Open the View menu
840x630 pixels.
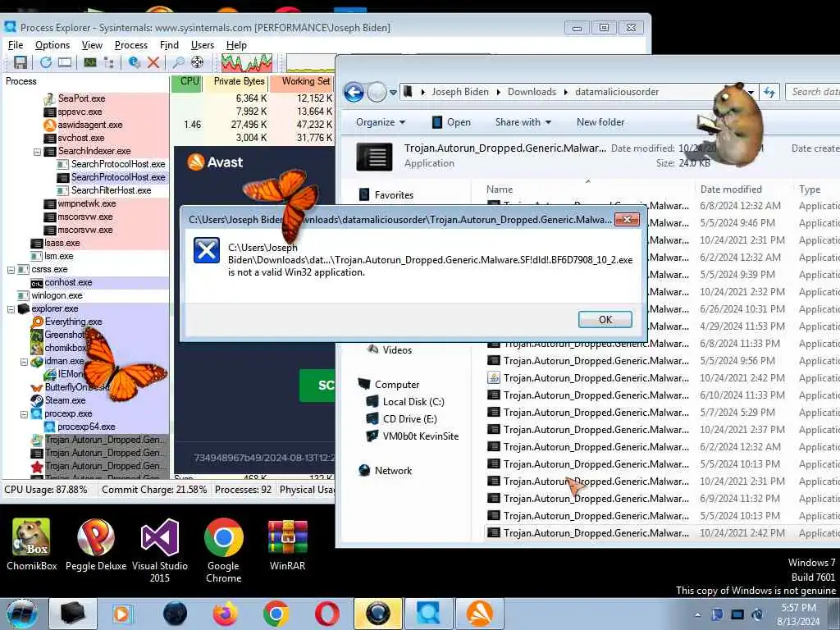(92, 45)
